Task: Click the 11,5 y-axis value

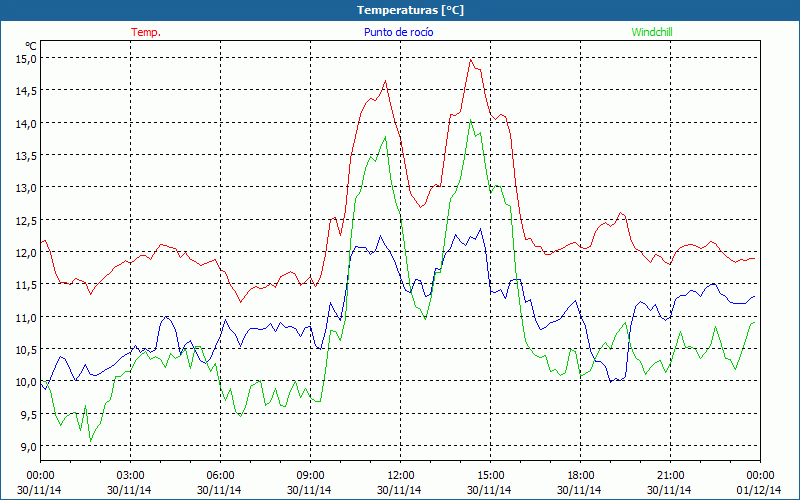Action: point(27,284)
